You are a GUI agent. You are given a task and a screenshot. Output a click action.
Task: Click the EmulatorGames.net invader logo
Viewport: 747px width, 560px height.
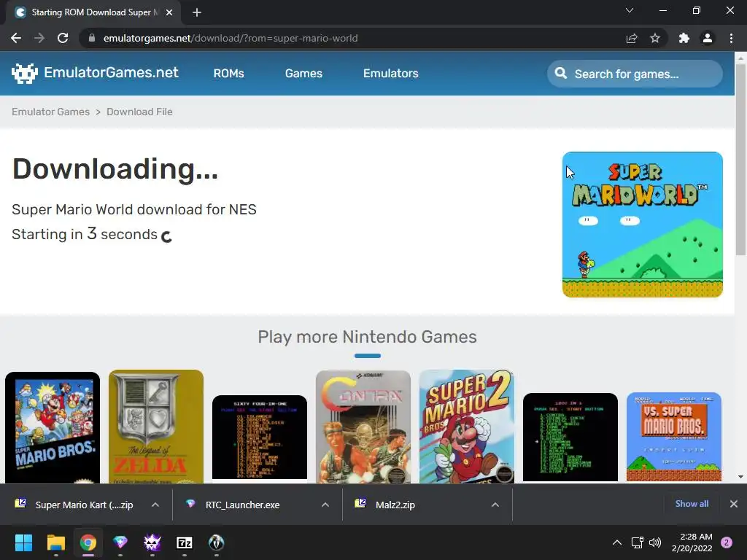24,74
